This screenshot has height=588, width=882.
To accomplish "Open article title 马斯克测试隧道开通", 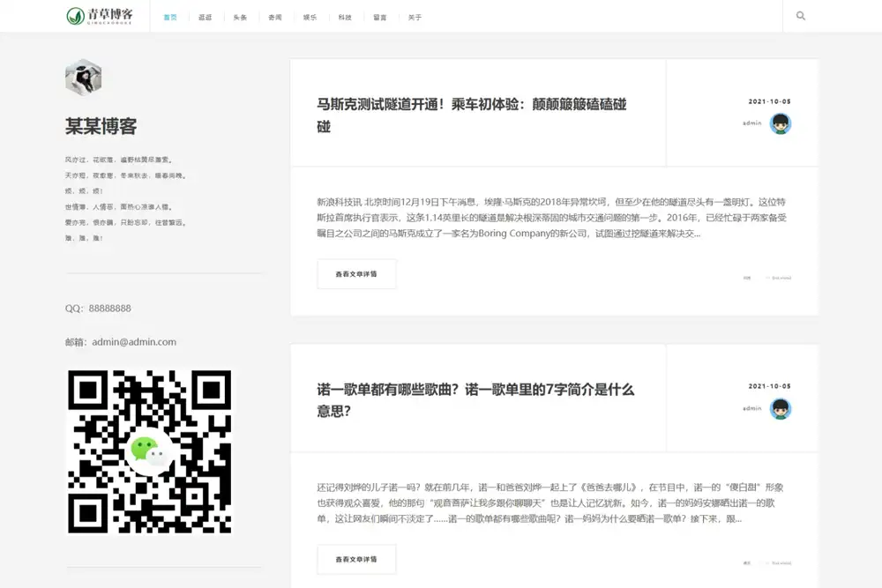I will click(471, 115).
